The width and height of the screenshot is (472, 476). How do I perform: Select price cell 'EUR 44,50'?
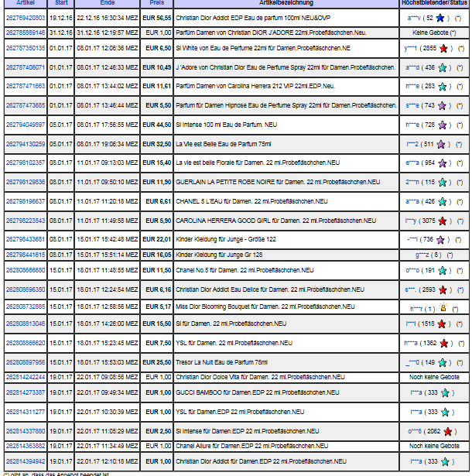click(x=156, y=125)
